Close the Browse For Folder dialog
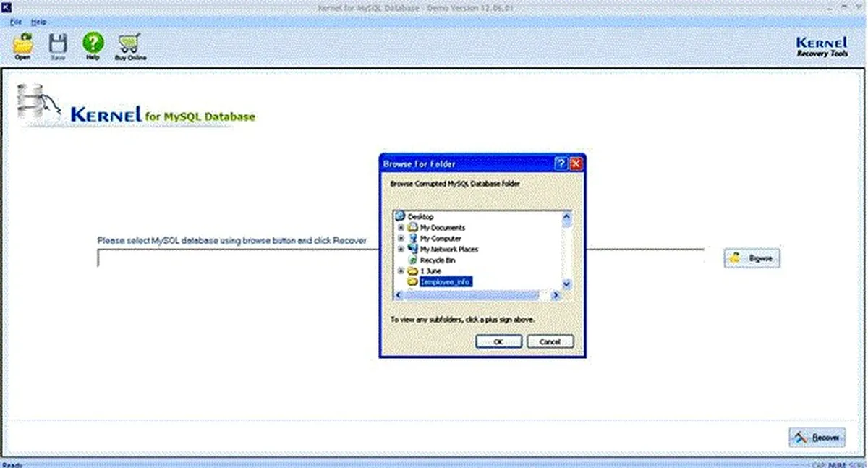 (x=576, y=163)
